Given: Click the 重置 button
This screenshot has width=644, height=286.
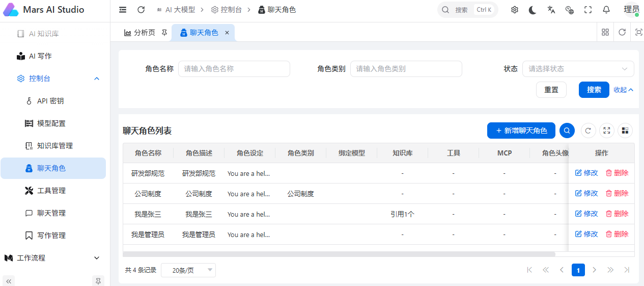Looking at the screenshot, I should (x=551, y=90).
